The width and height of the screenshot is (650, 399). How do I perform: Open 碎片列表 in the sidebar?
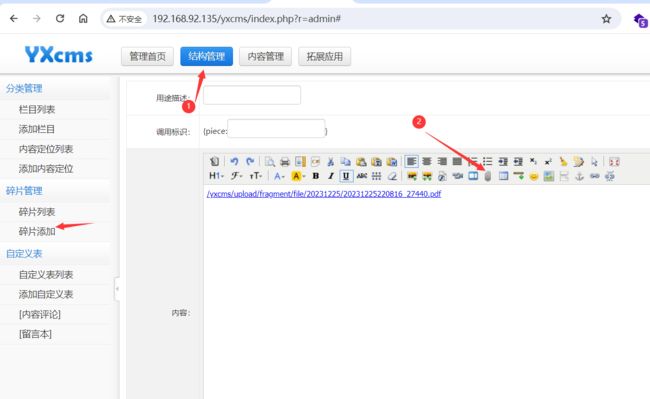(x=37, y=212)
